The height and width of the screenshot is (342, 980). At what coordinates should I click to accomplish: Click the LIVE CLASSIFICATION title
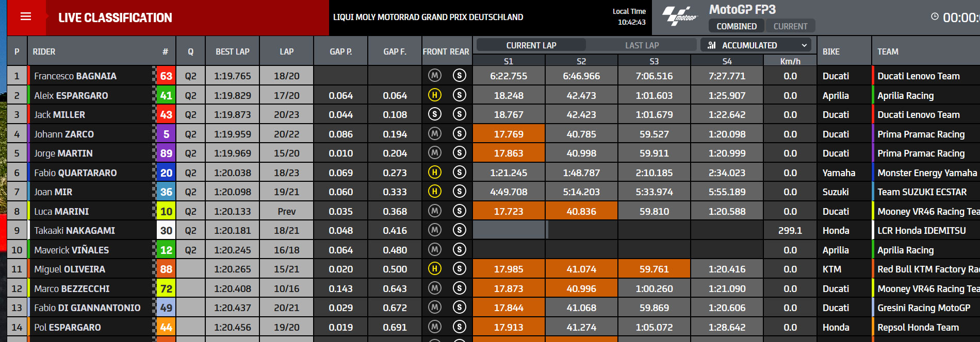115,18
